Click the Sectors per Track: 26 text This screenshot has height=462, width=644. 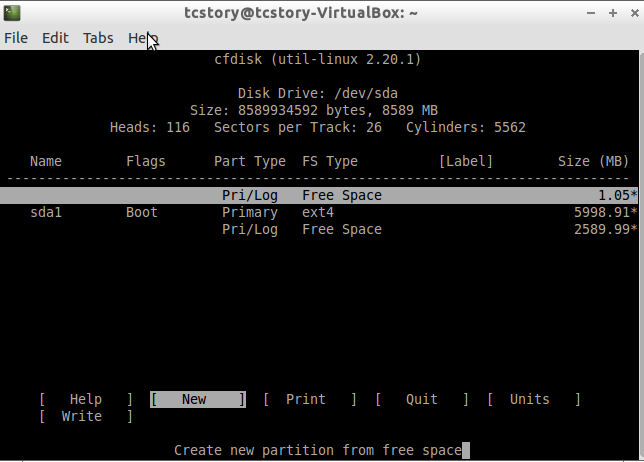click(x=298, y=127)
